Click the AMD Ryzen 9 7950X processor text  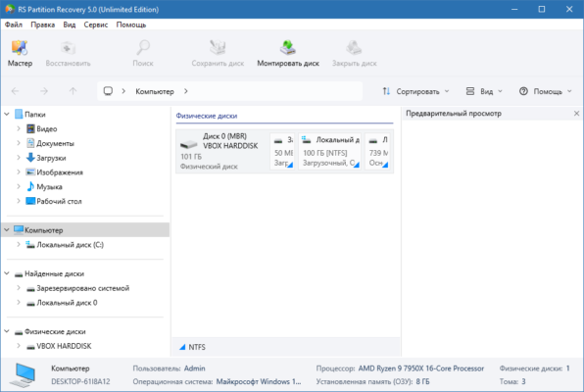(x=421, y=368)
